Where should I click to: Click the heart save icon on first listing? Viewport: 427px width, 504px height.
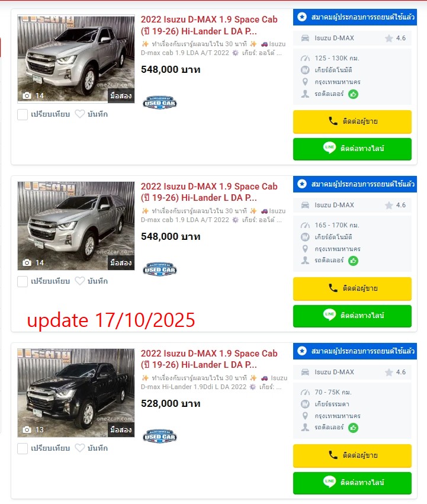(80, 114)
